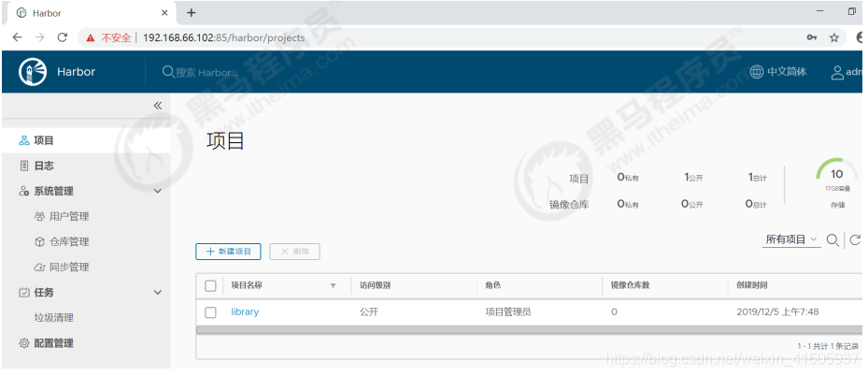The width and height of the screenshot is (868, 376).
Task: Click the search magnifier in Harbor header
Action: [x=168, y=72]
